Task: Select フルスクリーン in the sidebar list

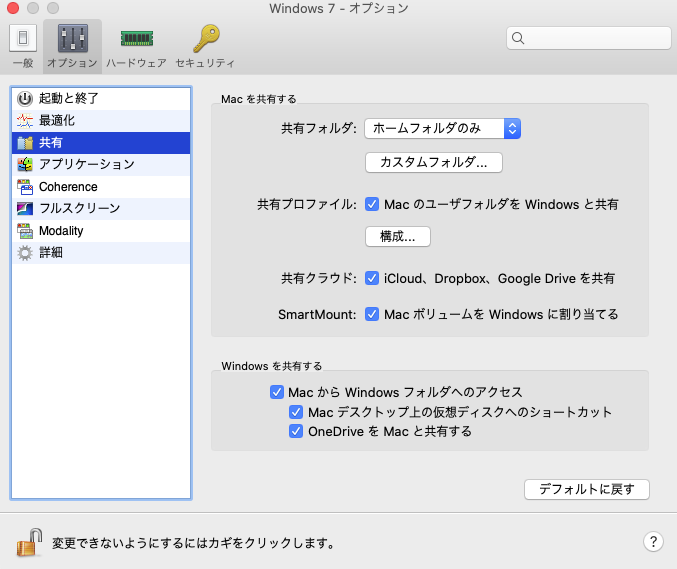Action: (101, 209)
